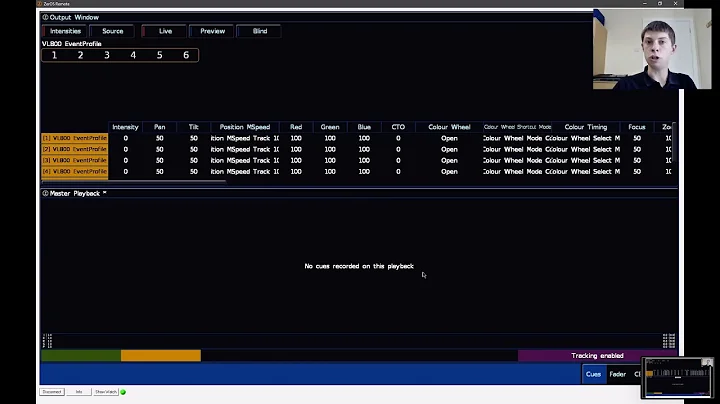Click the Focus column header
Viewport: 720px width, 404px height.
point(637,127)
